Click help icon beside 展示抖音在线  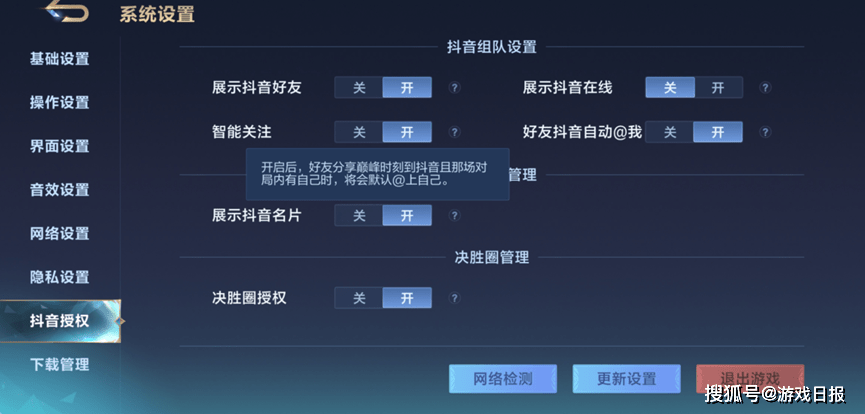pyautogui.click(x=765, y=88)
